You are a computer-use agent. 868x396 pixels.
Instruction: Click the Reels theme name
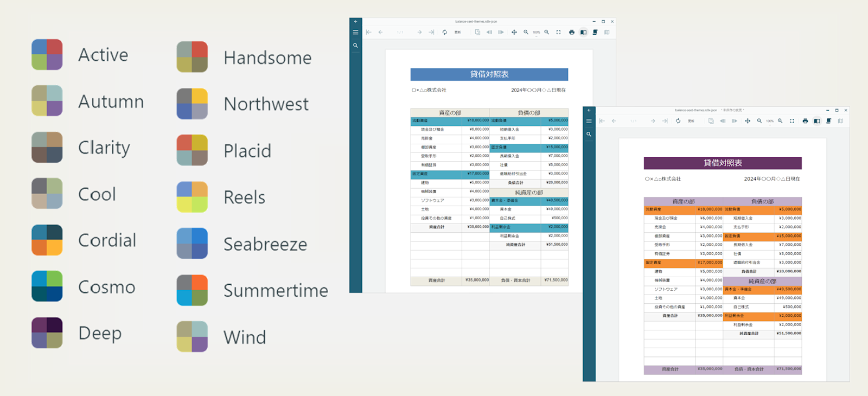pyautogui.click(x=245, y=197)
